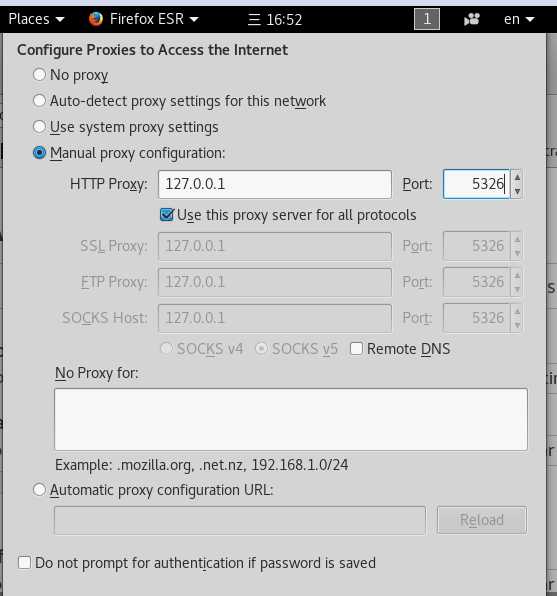The height and width of the screenshot is (596, 557).
Task: Select Automatic proxy configuration URL option
Action: [39, 490]
